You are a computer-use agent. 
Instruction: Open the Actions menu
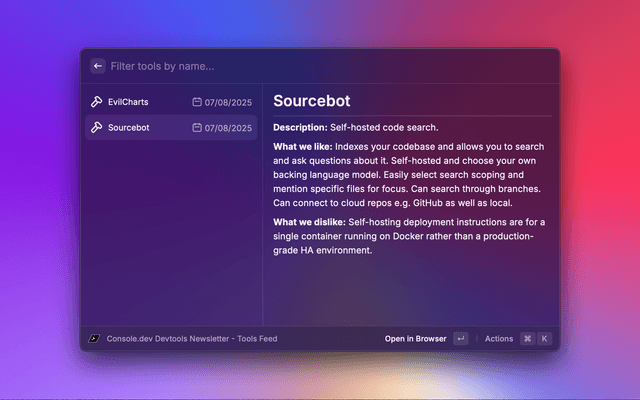tap(498, 339)
